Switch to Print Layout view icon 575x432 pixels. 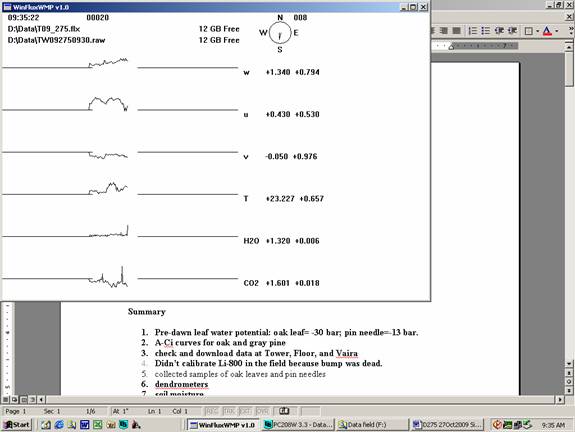point(23,399)
